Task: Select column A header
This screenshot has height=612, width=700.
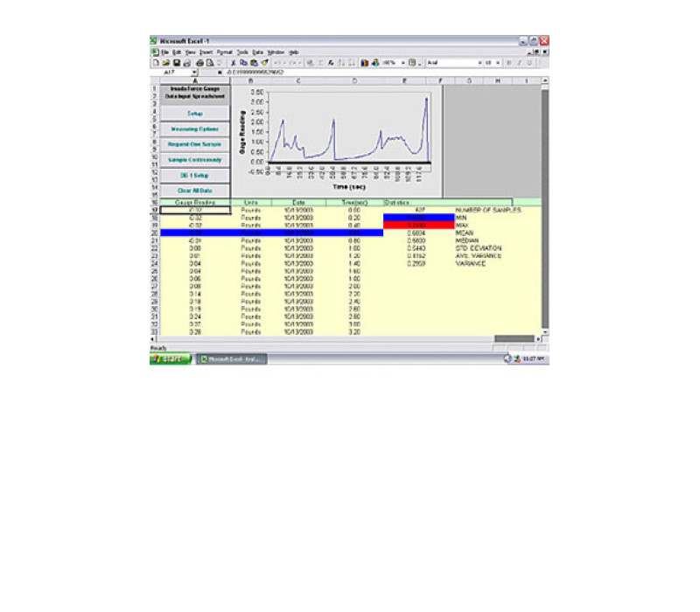Action: 194,80
